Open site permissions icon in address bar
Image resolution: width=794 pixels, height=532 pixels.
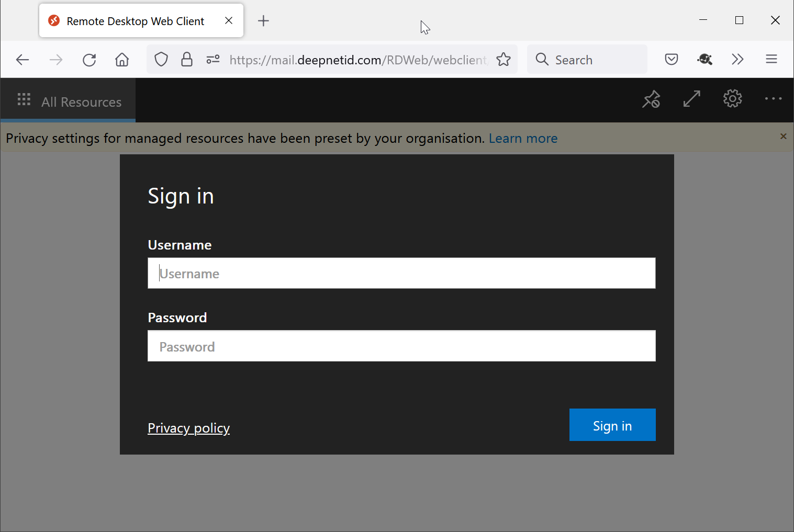click(x=213, y=60)
